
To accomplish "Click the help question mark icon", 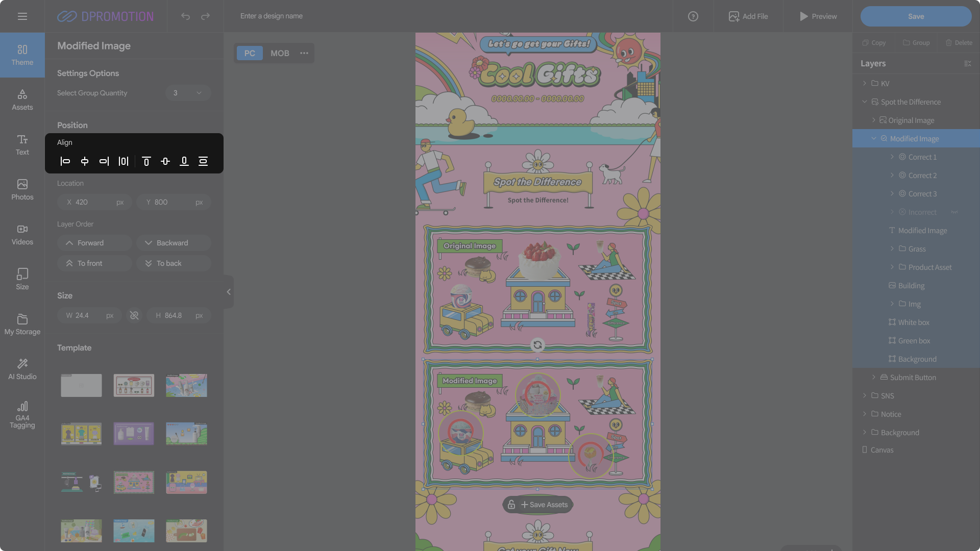I will [x=693, y=16].
